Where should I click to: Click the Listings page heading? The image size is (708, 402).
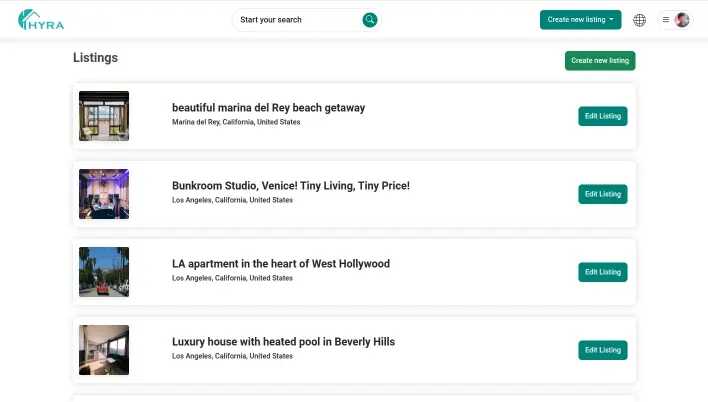95,58
